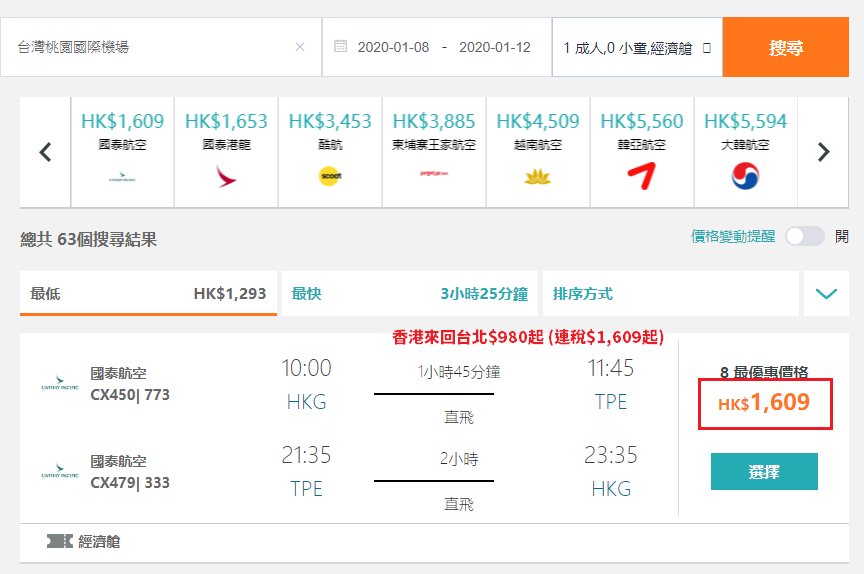Expand sorting with the chevron down arrow
This screenshot has height=574, width=864.
[x=826, y=294]
